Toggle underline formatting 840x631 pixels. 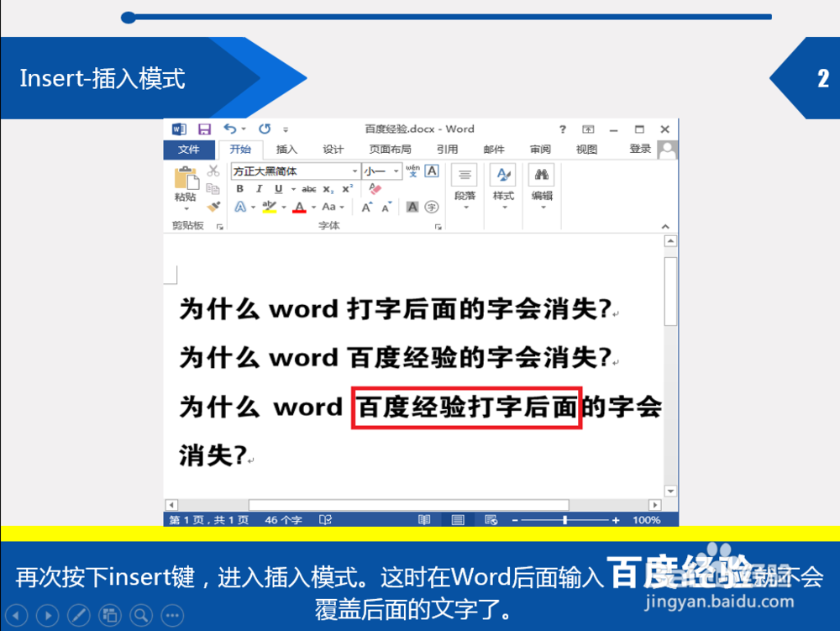[x=278, y=188]
